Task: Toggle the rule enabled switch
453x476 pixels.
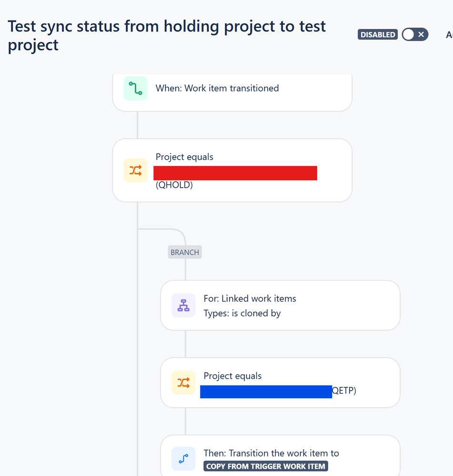Action: 415,34
